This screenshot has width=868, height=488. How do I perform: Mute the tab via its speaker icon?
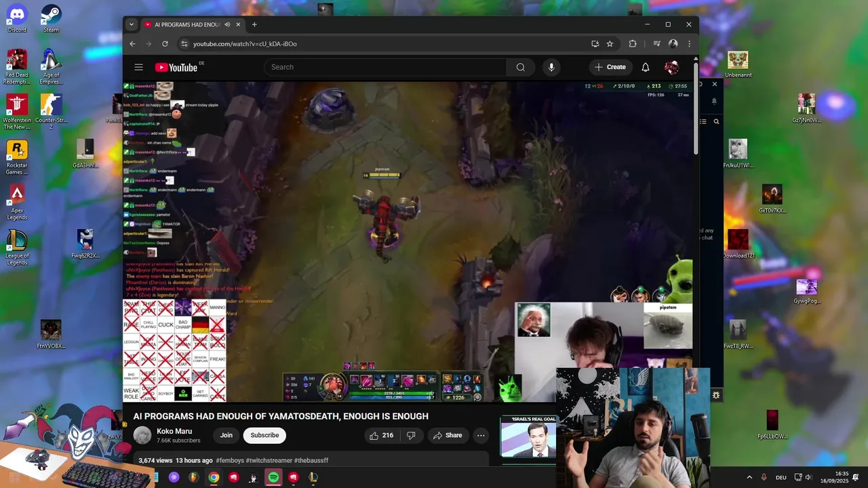[x=227, y=24]
